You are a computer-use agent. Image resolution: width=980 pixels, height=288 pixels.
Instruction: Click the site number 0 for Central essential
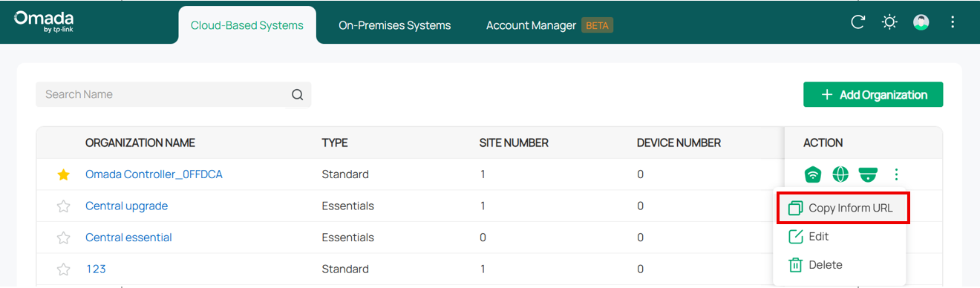483,238
